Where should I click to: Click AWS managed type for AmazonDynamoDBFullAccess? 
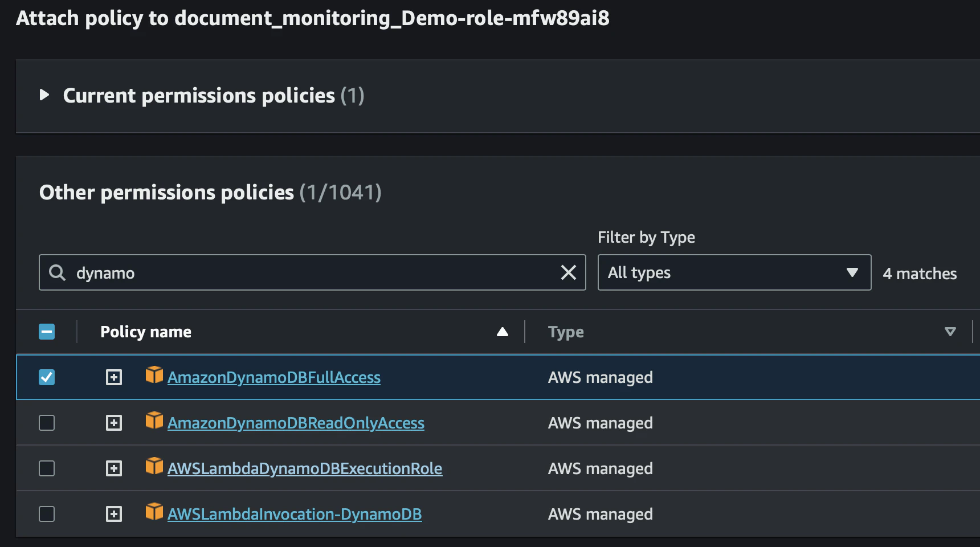[601, 377]
